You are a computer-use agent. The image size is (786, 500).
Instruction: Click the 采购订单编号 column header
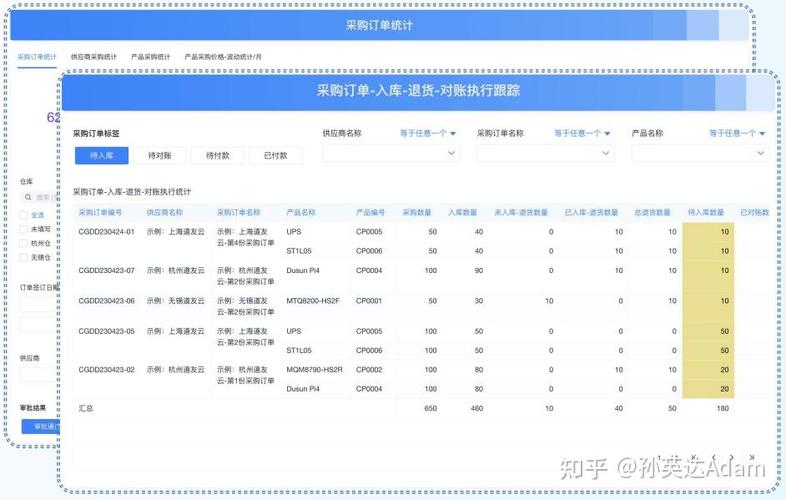click(100, 212)
